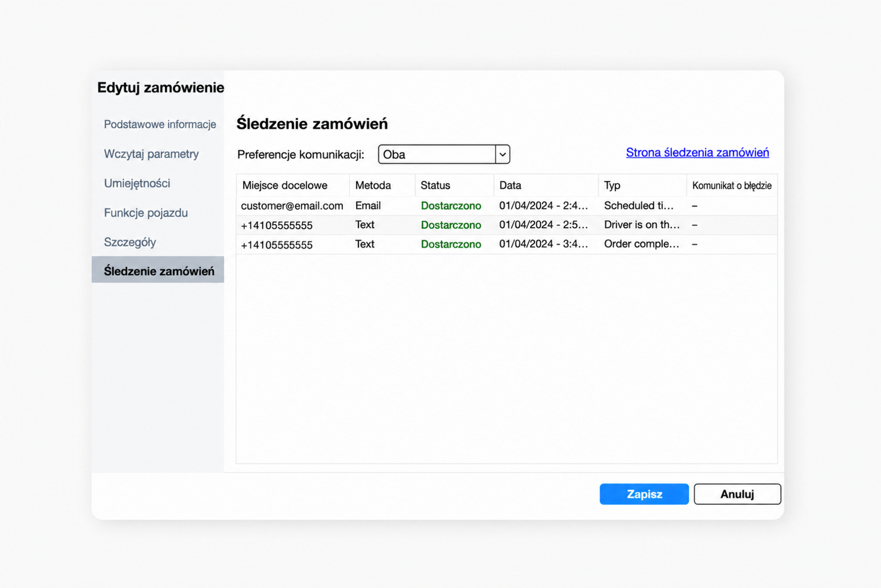The height and width of the screenshot is (588, 881).
Task: Click the Śledzenie zamówień page heading
Action: 312,123
